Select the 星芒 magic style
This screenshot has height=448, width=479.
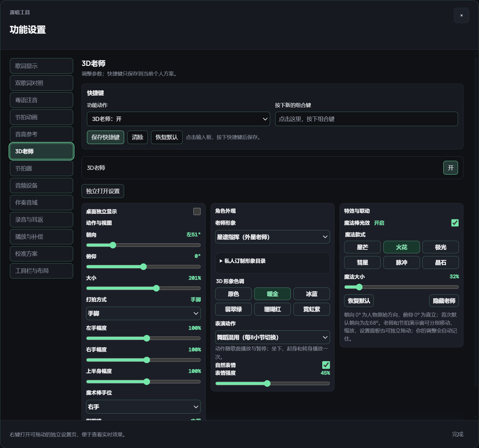coord(362,247)
